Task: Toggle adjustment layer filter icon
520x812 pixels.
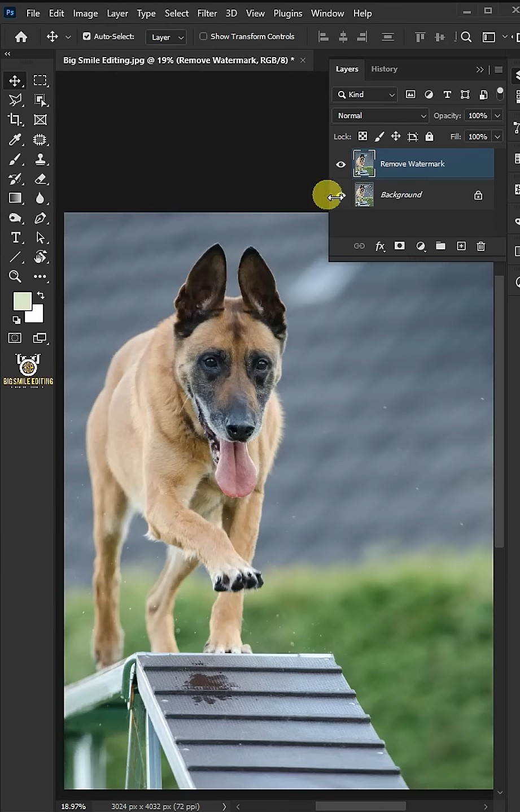Action: tap(429, 94)
